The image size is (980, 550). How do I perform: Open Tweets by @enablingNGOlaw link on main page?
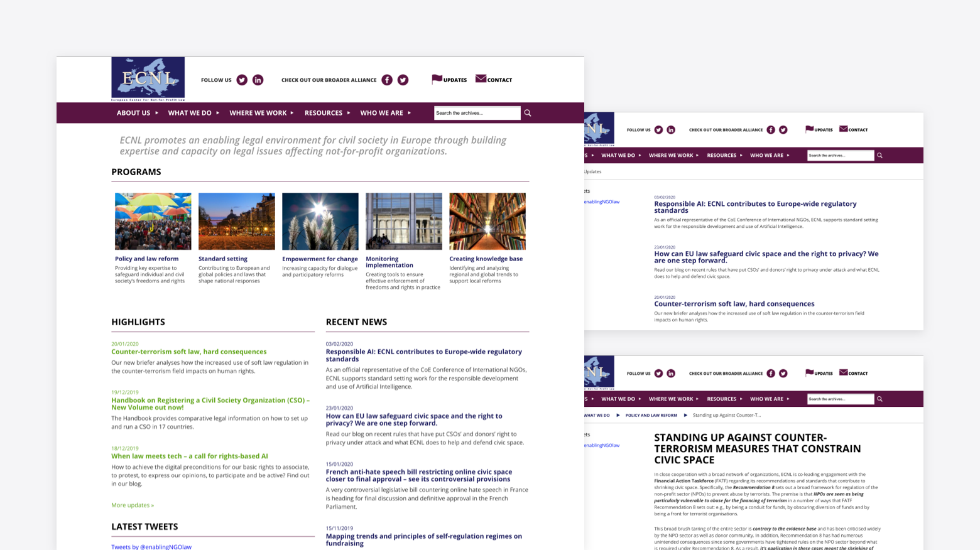pyautogui.click(x=151, y=547)
